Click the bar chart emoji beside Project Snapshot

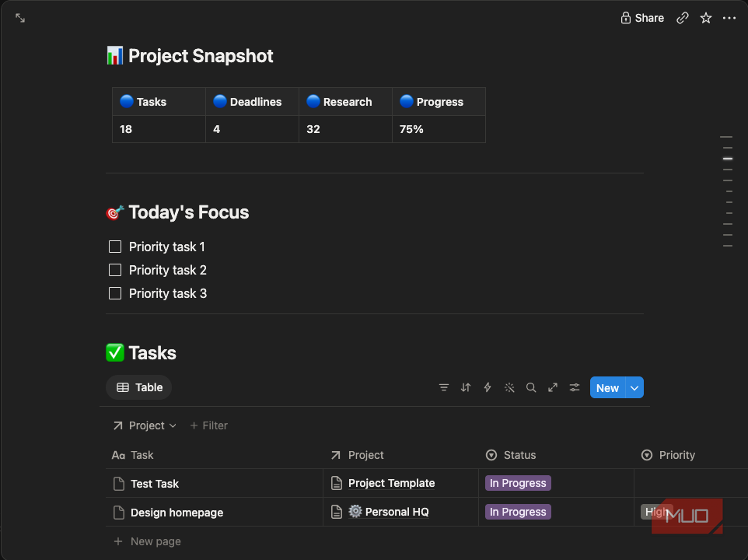(x=114, y=56)
